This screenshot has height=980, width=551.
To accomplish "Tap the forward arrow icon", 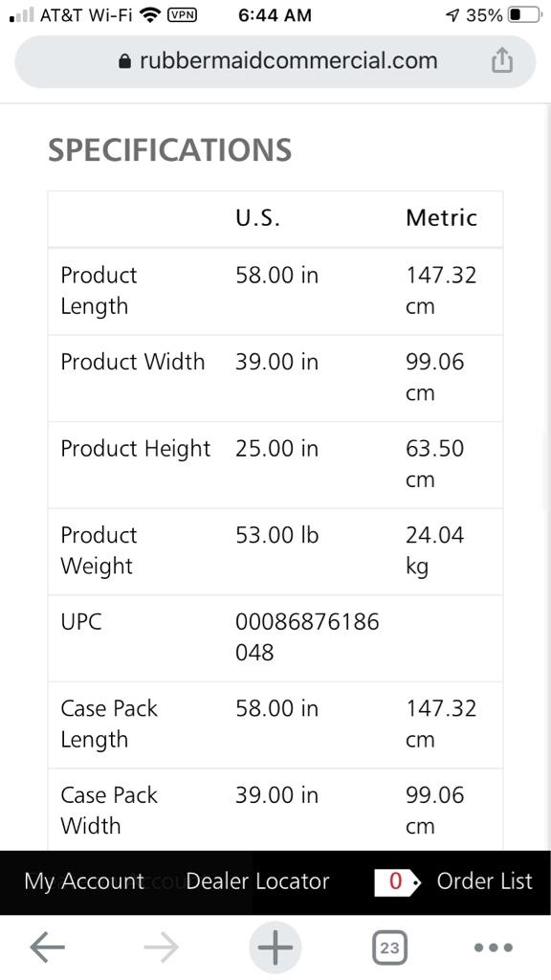I will 161,947.
